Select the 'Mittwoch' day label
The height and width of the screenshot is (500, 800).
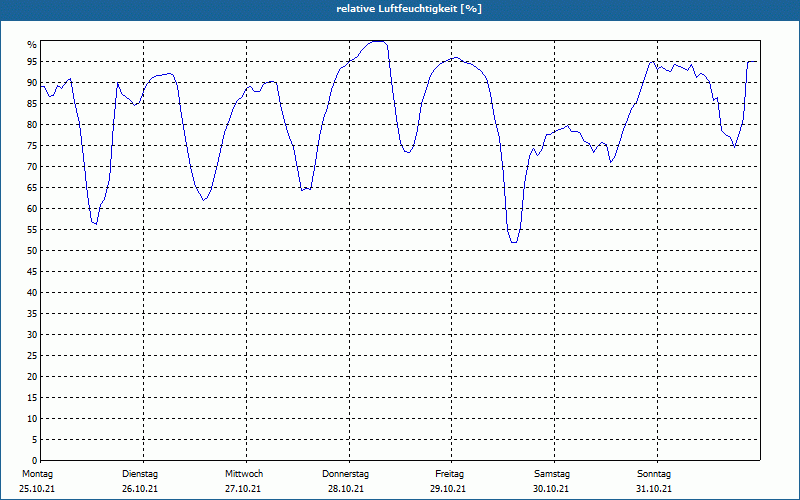point(244,474)
